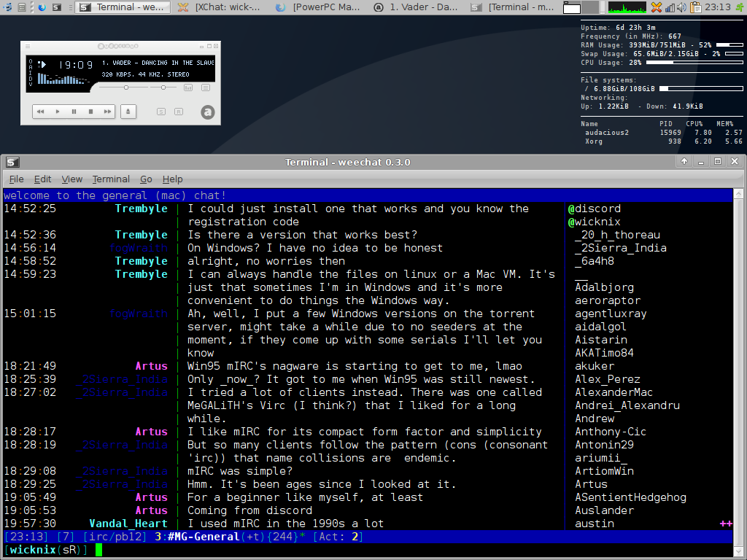Image resolution: width=747 pixels, height=560 pixels.
Task: Click the #MG-General channel in status bar
Action: pyautogui.click(x=204, y=537)
